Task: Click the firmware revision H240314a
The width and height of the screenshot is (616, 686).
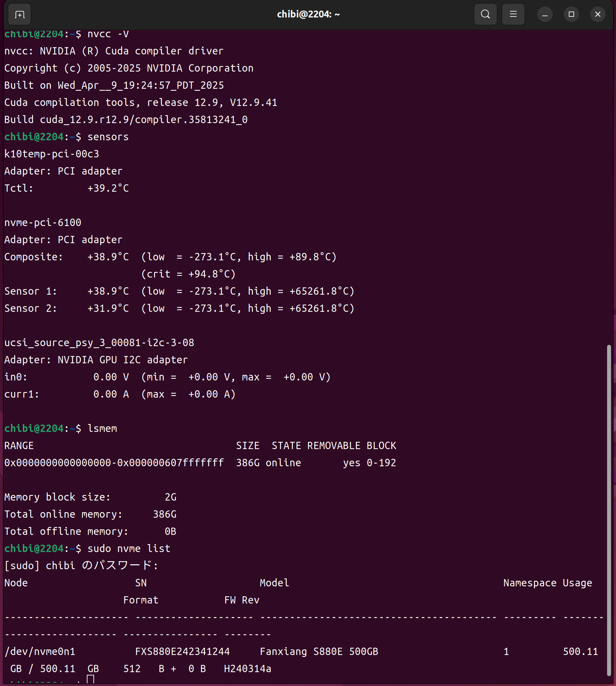Action: coord(247,669)
